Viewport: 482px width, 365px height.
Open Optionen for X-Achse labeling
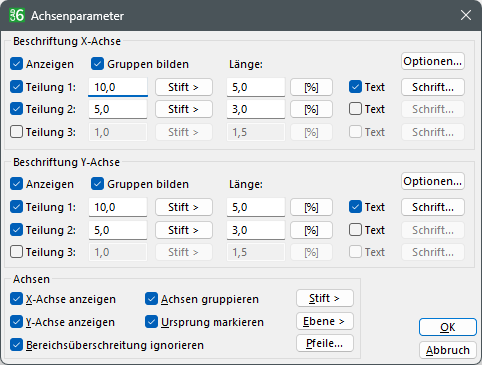(433, 61)
